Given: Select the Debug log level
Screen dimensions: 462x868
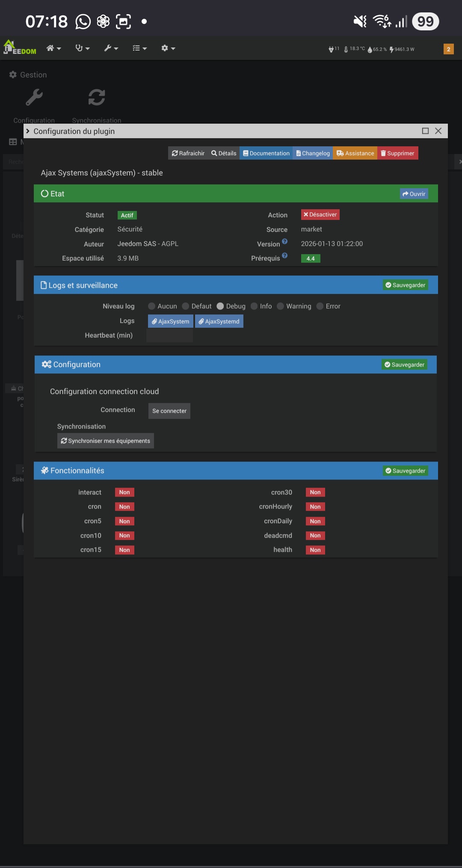Looking at the screenshot, I should 220,306.
